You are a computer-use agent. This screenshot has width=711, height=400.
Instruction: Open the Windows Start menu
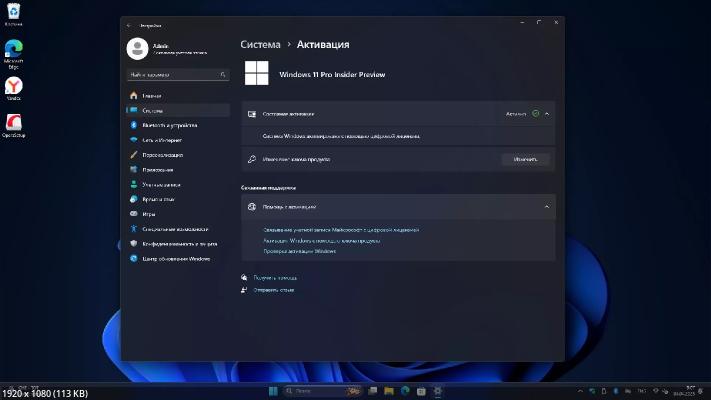point(273,391)
